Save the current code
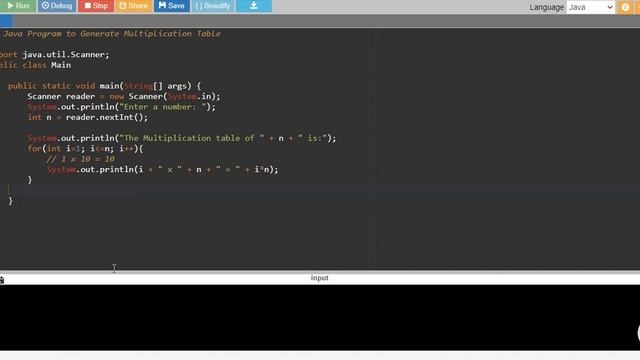The width and height of the screenshot is (640, 360). point(171,6)
